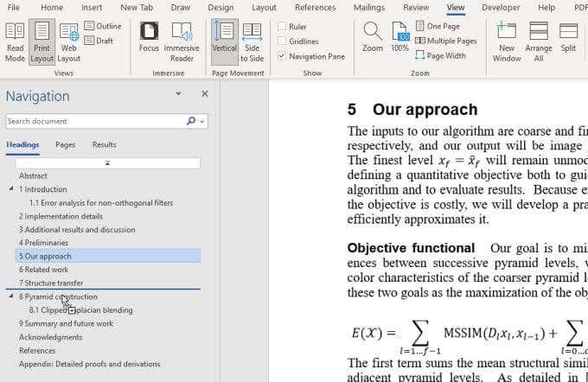
Task: Select the Web Layout view icon
Action: [69, 31]
